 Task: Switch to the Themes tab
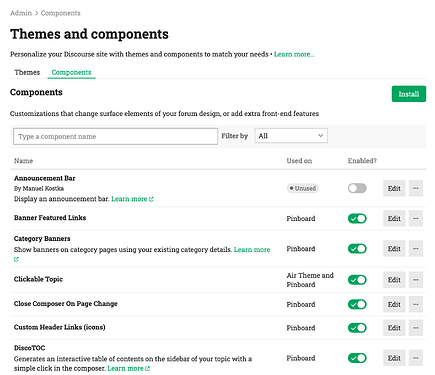tap(27, 72)
